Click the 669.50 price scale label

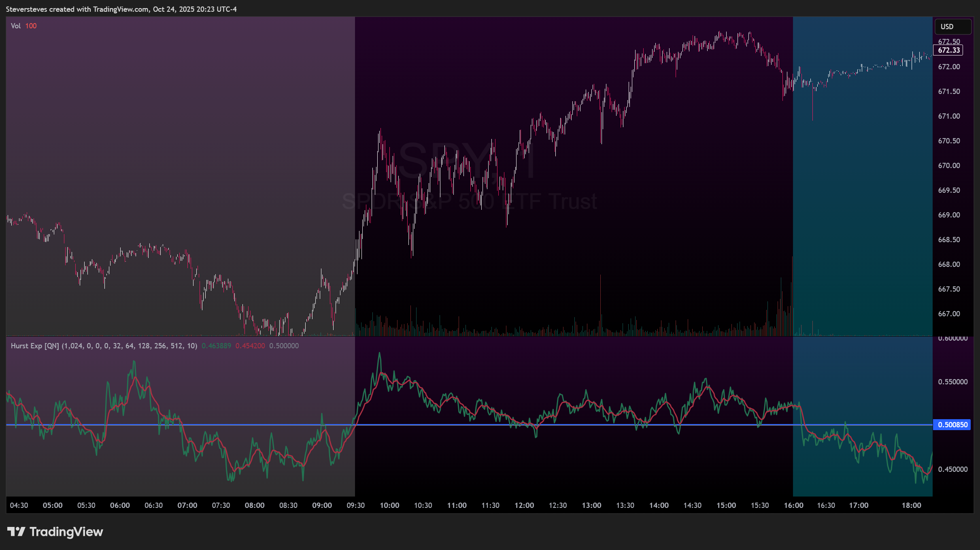coord(949,190)
